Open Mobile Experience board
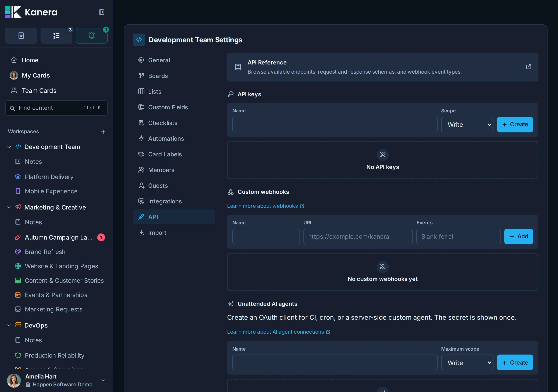The image size is (558, 392). [x=51, y=191]
